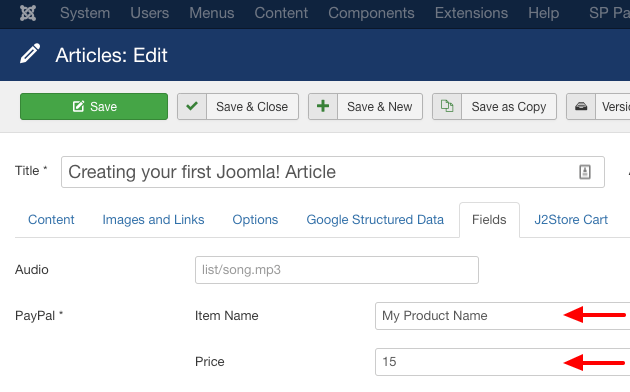
Task: Click the contact card icon in Title field
Action: (x=585, y=172)
